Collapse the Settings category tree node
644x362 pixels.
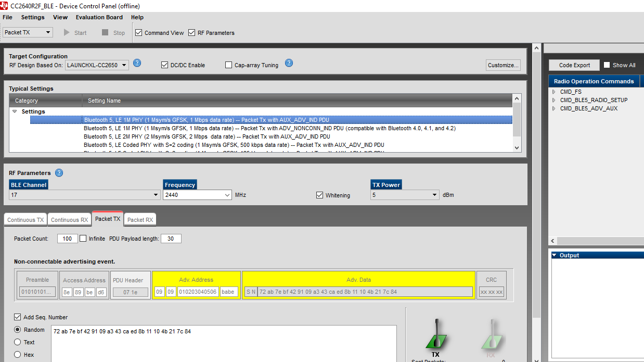(15, 111)
